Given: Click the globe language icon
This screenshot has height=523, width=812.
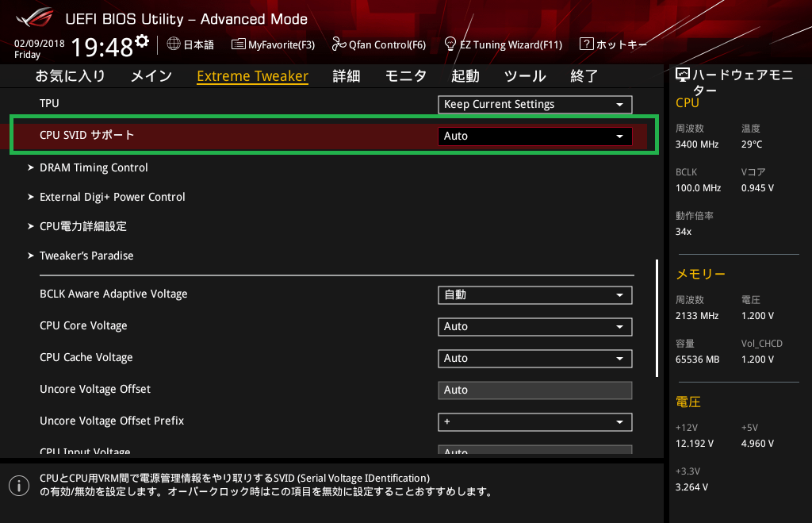Looking at the screenshot, I should point(174,44).
